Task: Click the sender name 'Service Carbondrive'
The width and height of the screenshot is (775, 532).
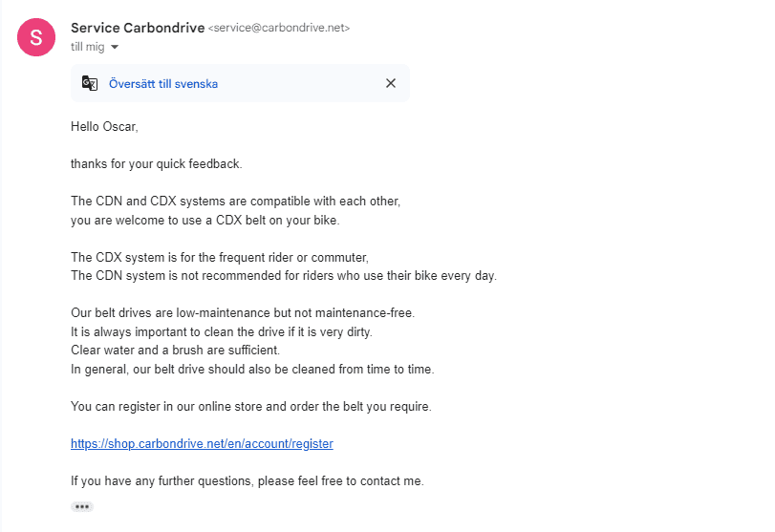Action: pos(138,28)
